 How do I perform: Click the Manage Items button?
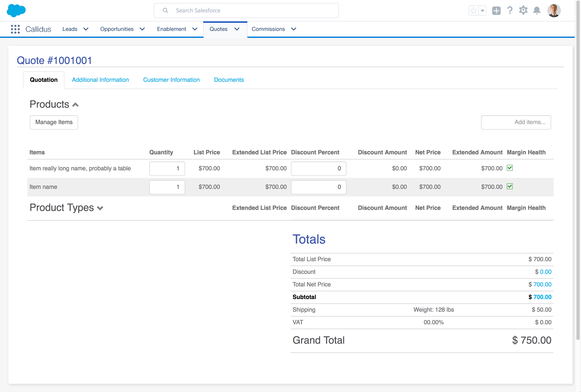click(x=54, y=122)
